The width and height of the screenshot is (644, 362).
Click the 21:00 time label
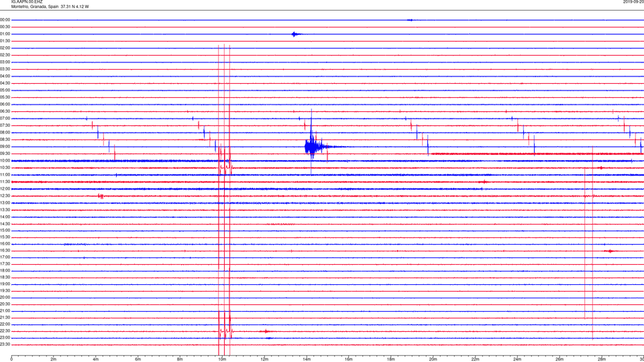click(x=5, y=310)
